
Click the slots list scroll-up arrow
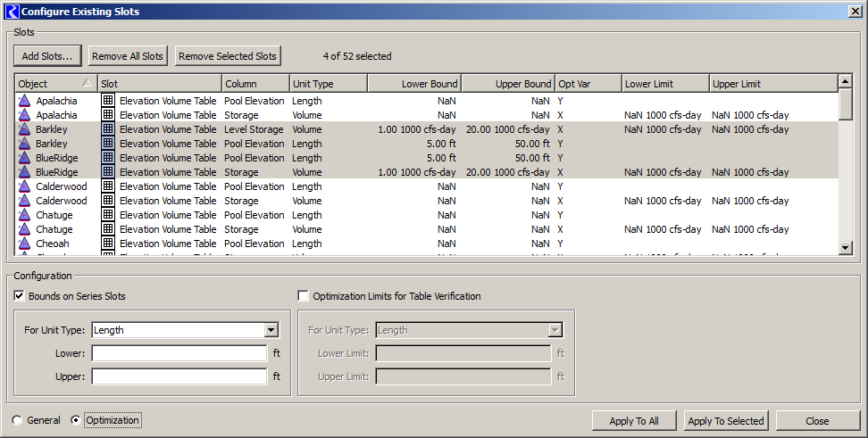[x=846, y=82]
